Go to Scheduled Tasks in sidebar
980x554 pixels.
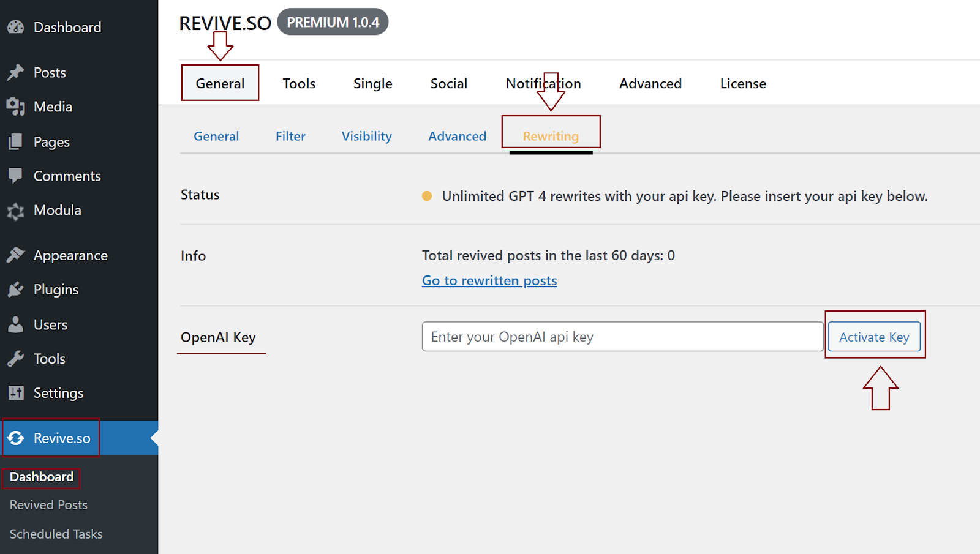point(56,534)
